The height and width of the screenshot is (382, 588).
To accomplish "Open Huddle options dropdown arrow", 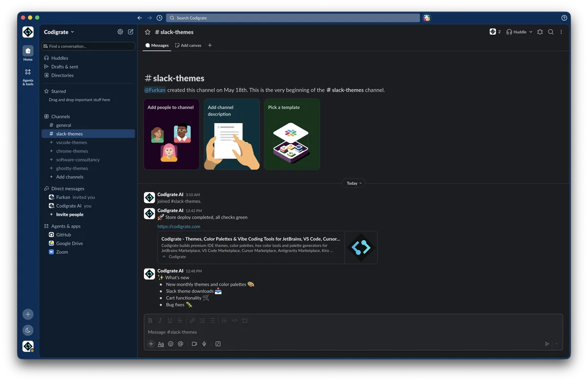I will [x=531, y=32].
